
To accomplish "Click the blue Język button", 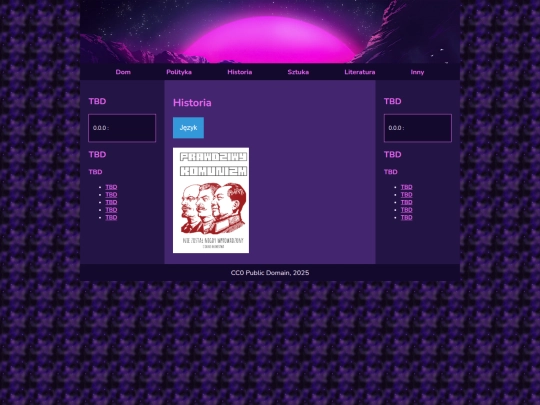I will click(188, 128).
